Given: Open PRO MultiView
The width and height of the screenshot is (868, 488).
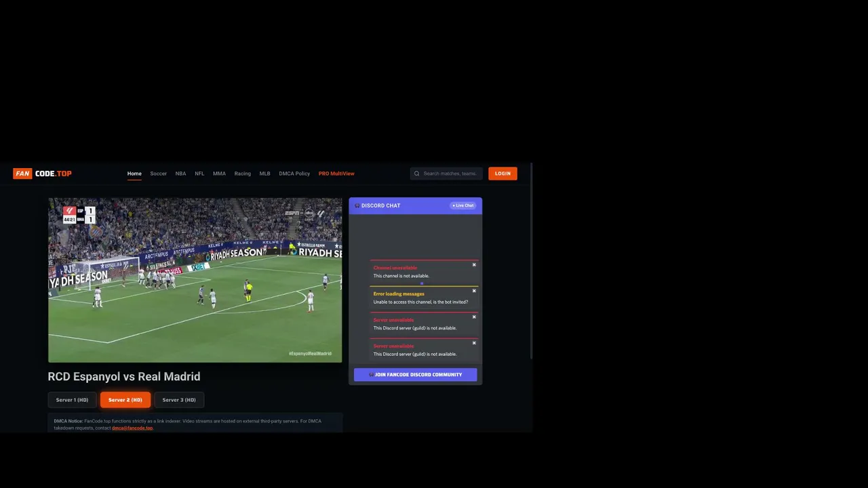Looking at the screenshot, I should (x=336, y=174).
